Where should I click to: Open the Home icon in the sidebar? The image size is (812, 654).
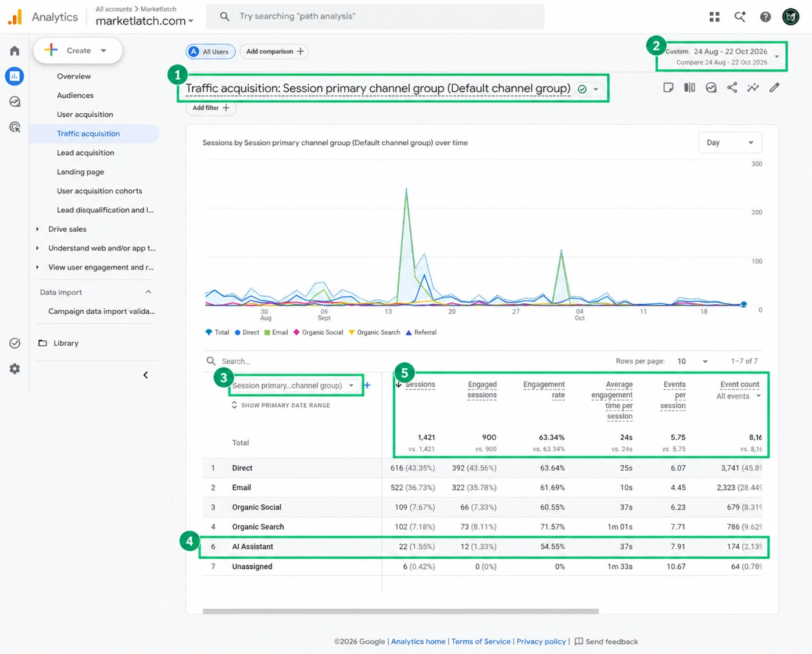pyautogui.click(x=15, y=51)
